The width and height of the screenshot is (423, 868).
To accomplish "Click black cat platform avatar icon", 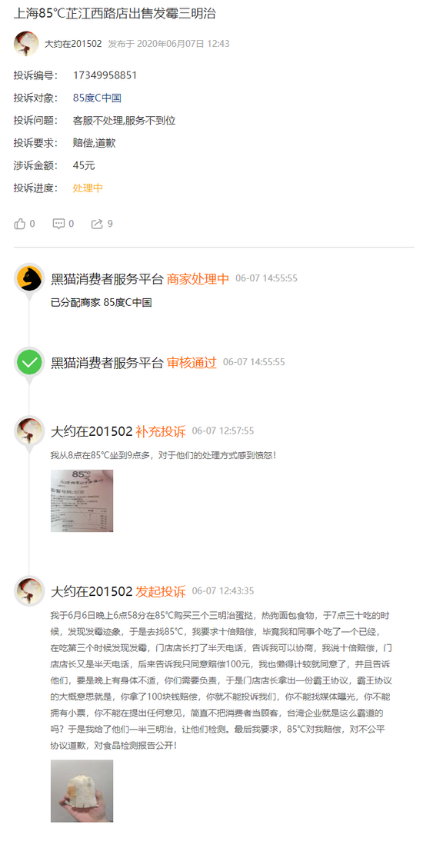I will point(29,278).
